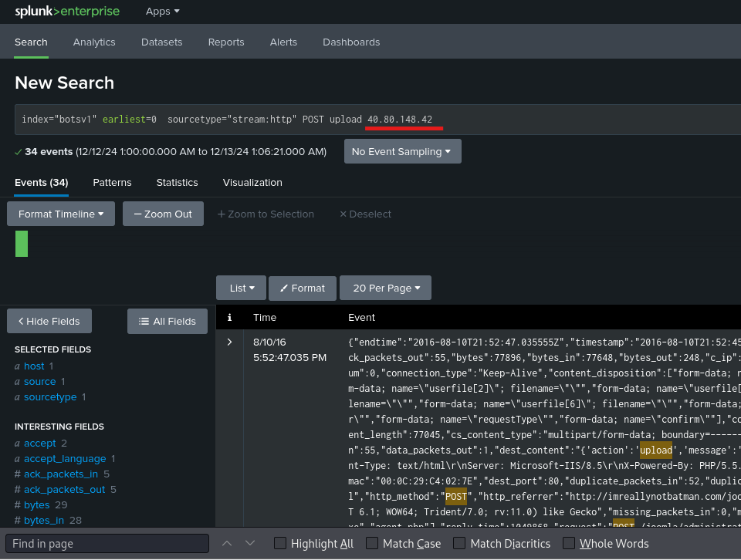The height and width of the screenshot is (560, 741).
Task: Enable the Highlight All checkbox
Action: 280,544
